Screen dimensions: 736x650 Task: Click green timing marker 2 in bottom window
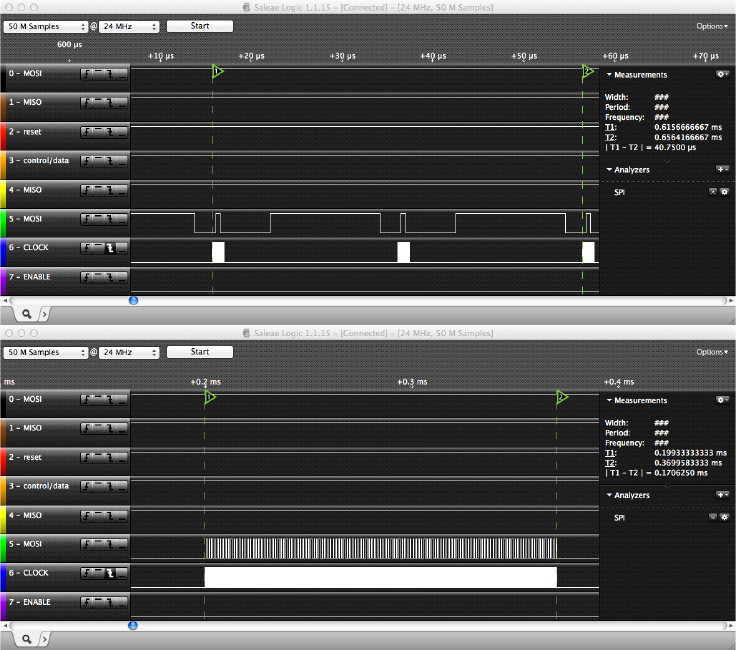pyautogui.click(x=562, y=398)
